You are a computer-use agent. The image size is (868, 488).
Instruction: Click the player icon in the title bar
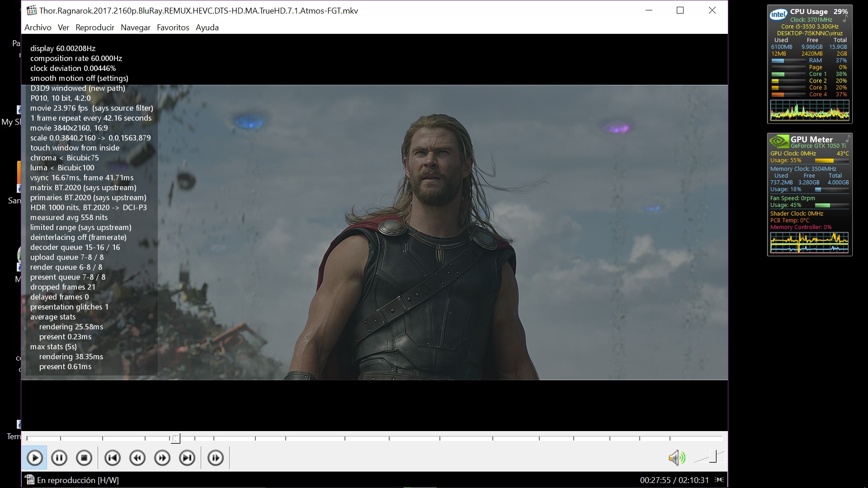(x=31, y=10)
